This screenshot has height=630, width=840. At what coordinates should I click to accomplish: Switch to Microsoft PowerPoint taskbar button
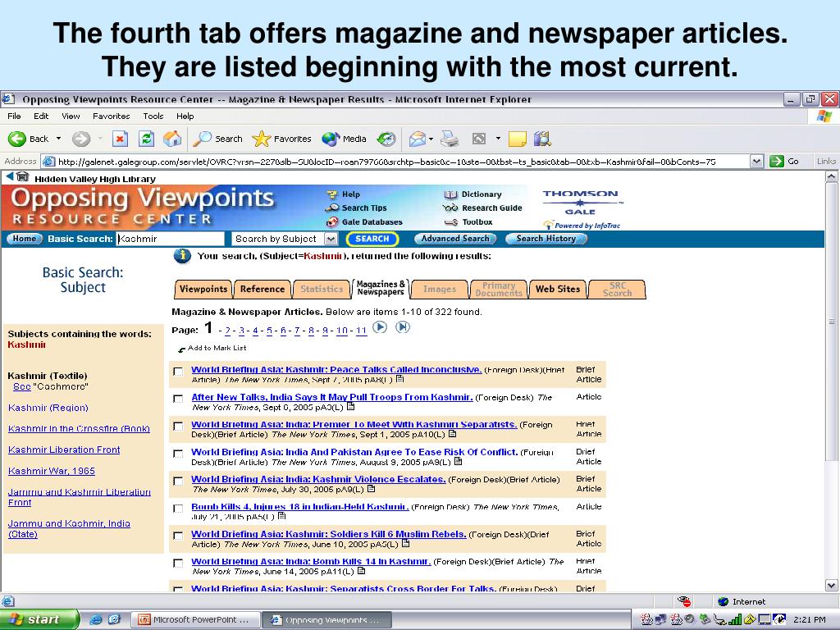(x=194, y=620)
